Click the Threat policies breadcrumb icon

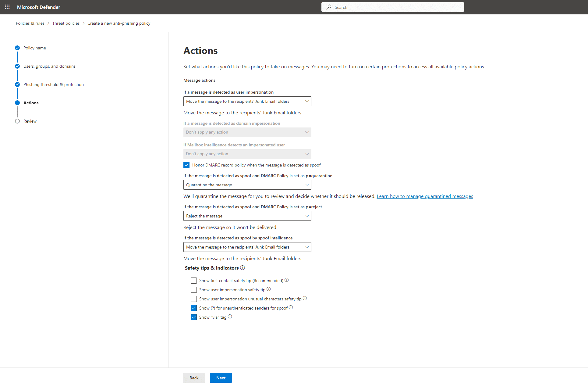click(66, 23)
